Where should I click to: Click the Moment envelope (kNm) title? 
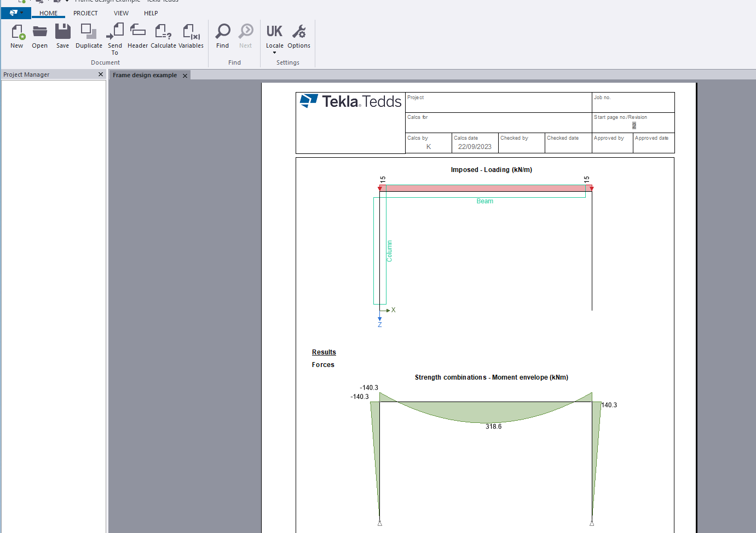pyautogui.click(x=492, y=377)
